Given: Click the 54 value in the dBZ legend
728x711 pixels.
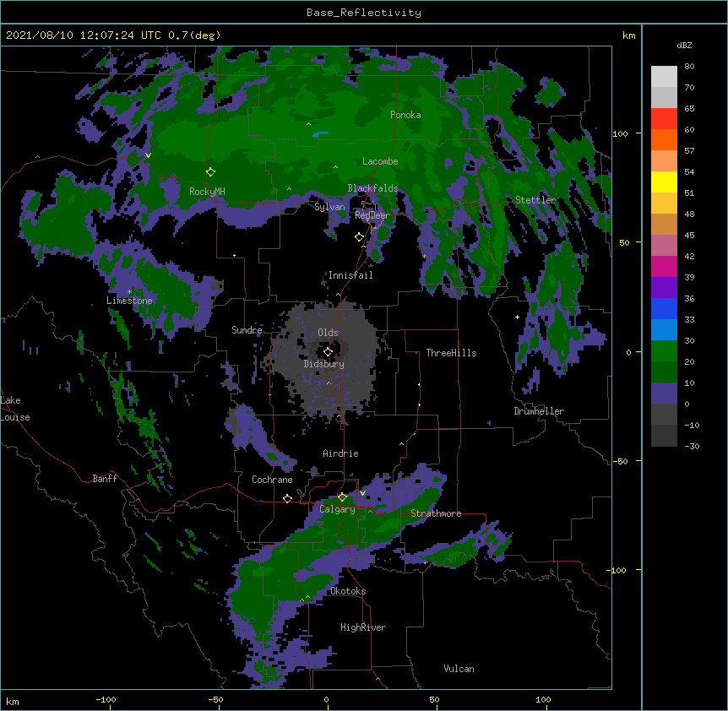Looking at the screenshot, I should [x=689, y=172].
